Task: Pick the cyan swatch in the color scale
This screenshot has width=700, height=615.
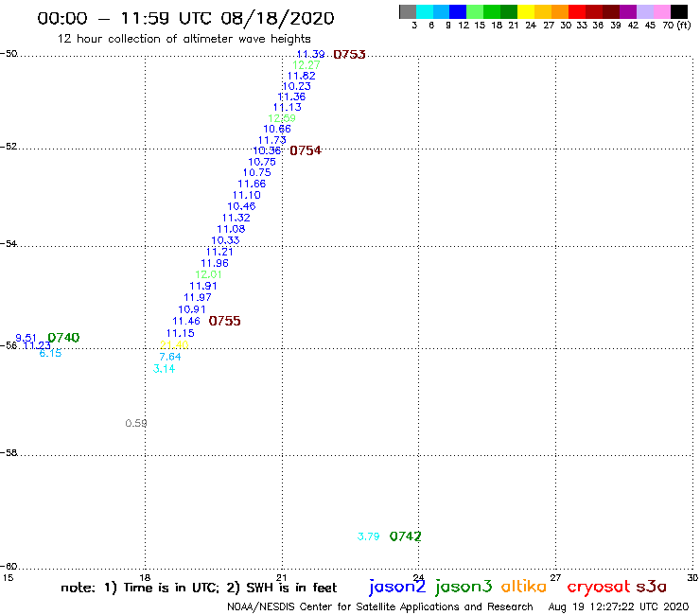Action: pyautogui.click(x=425, y=11)
